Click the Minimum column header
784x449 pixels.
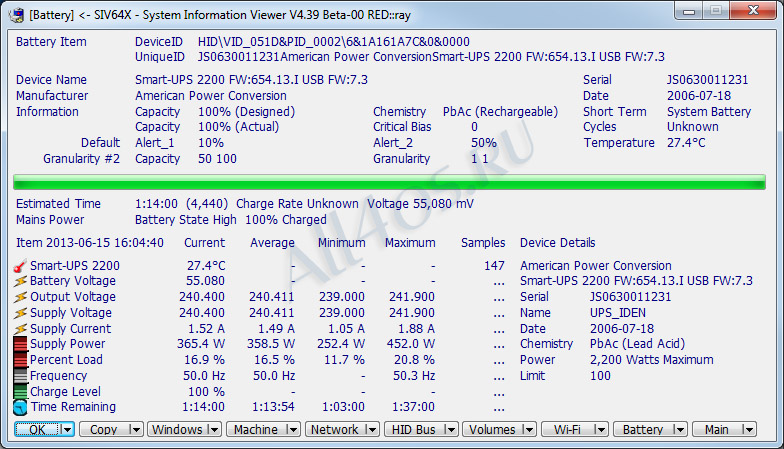pyautogui.click(x=342, y=244)
